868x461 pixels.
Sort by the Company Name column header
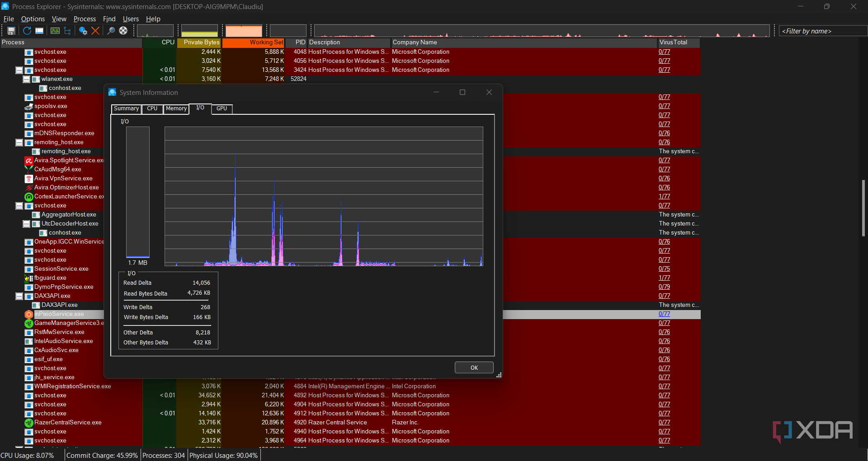point(524,42)
